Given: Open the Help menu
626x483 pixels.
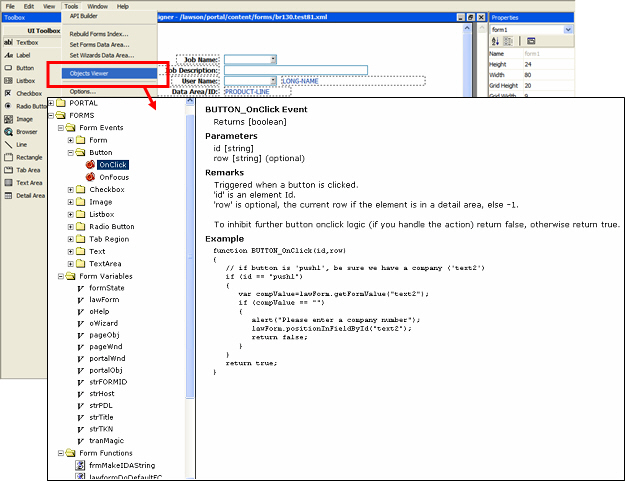Looking at the screenshot, I should 123,6.
